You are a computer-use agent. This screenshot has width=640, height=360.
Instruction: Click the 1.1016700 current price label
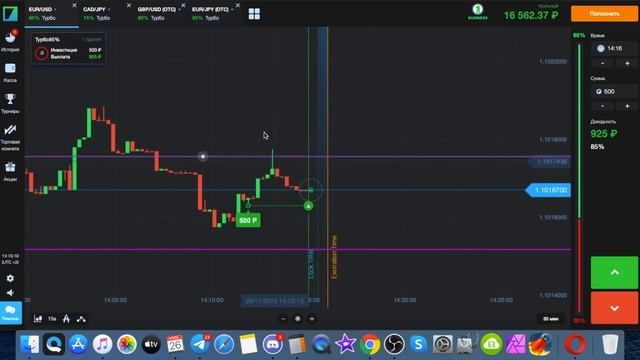pyautogui.click(x=548, y=190)
